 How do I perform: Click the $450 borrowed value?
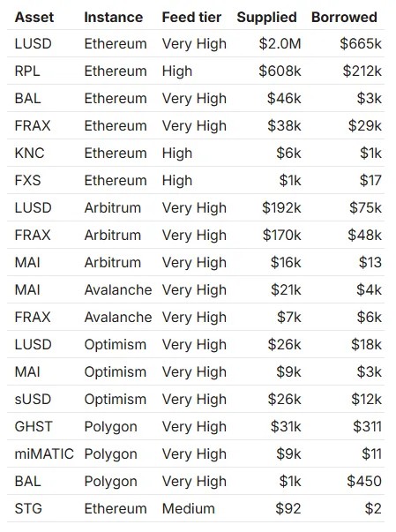[364, 482]
